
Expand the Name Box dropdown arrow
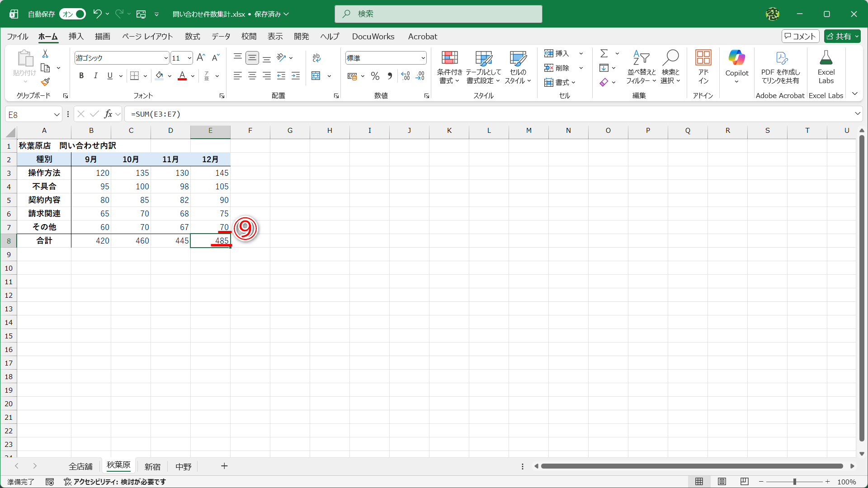coord(57,114)
